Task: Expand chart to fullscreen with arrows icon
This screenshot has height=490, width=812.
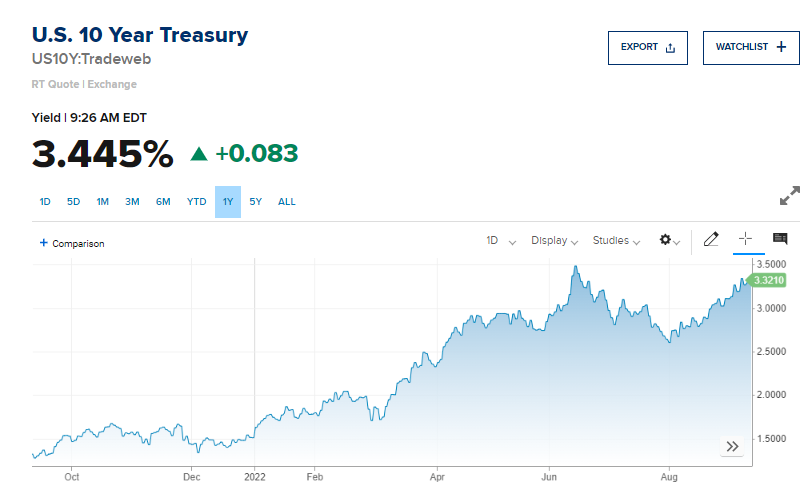Action: 790,196
